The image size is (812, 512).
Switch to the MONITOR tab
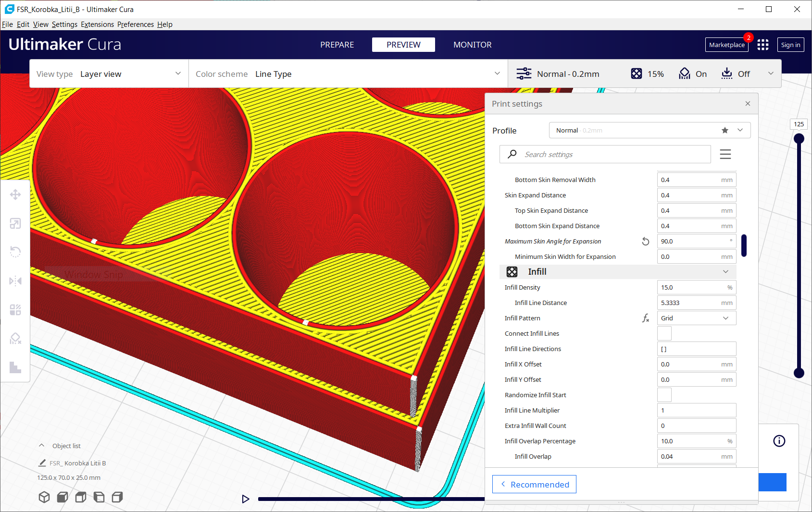tap(472, 45)
